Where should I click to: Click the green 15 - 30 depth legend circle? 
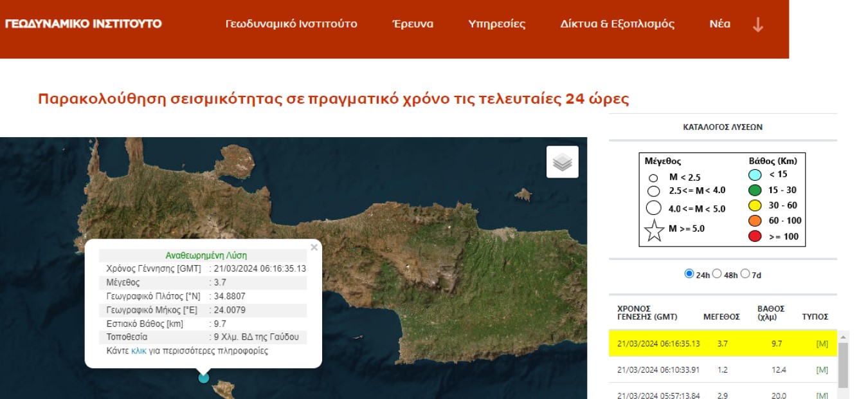[755, 190]
